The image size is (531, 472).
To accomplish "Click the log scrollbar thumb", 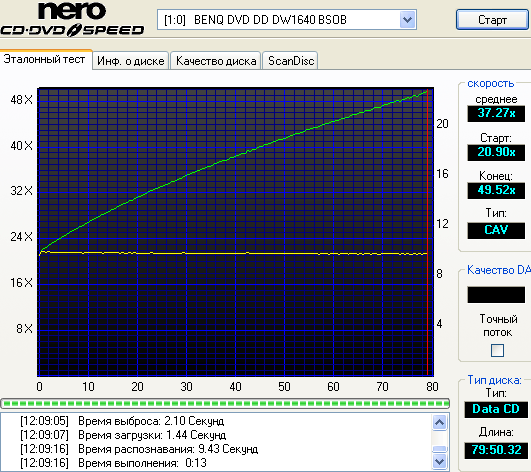I will point(440,449).
